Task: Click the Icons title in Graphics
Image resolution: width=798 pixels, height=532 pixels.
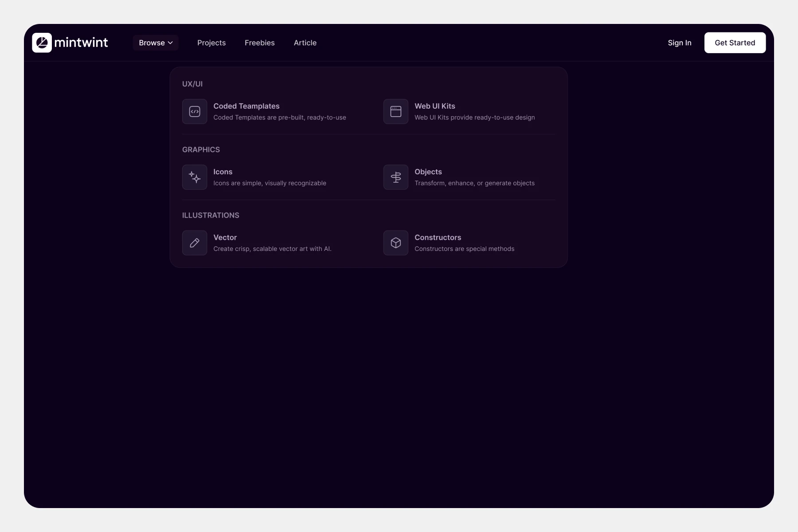Action: (223, 172)
